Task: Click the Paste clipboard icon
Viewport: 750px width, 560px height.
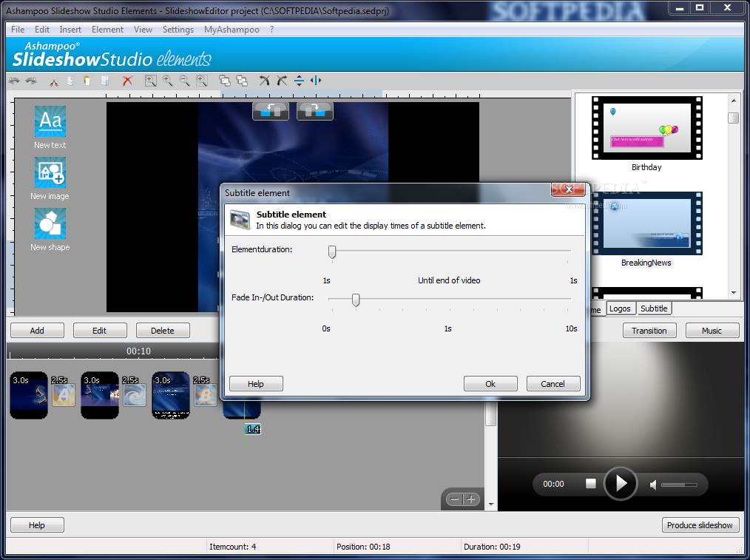Action: click(87, 81)
